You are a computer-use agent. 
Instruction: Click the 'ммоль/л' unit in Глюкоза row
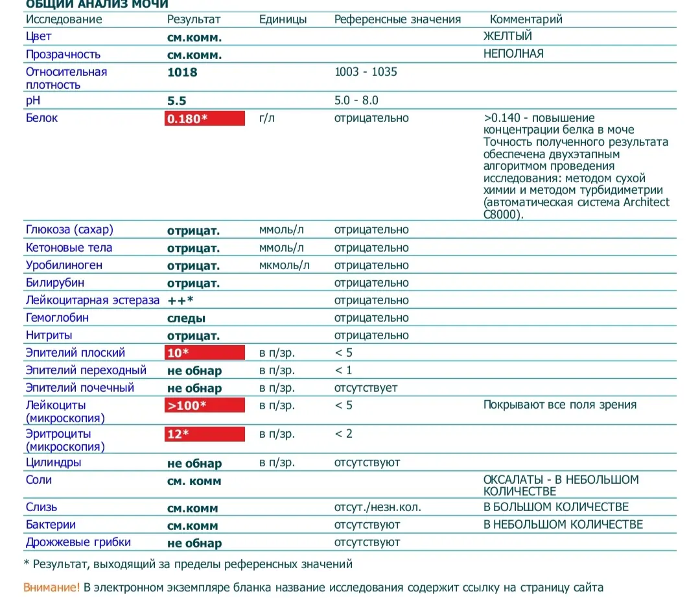coord(281,230)
